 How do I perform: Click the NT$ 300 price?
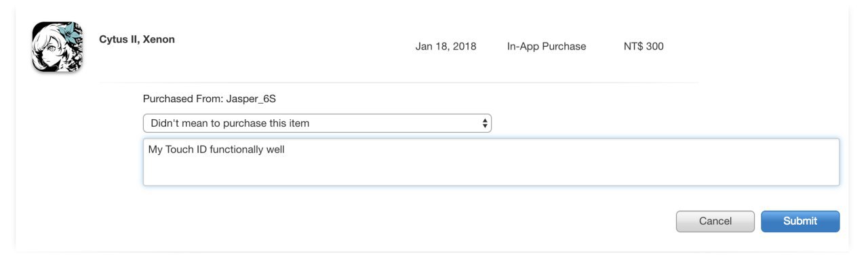[644, 47]
